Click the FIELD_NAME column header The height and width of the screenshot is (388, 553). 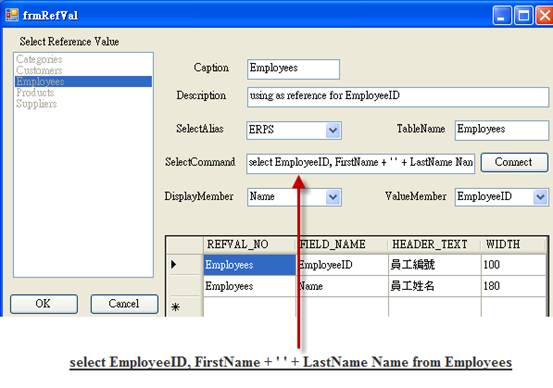(342, 245)
